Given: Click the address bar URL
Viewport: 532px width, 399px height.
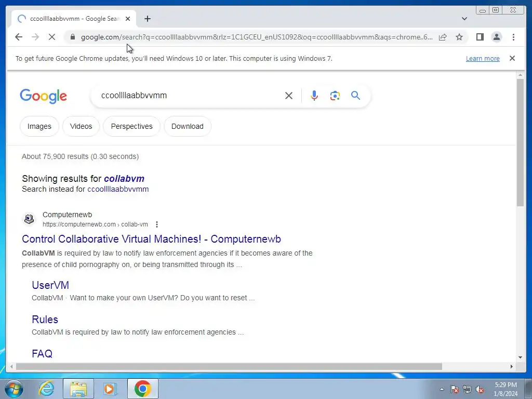Looking at the screenshot, I should [257, 37].
